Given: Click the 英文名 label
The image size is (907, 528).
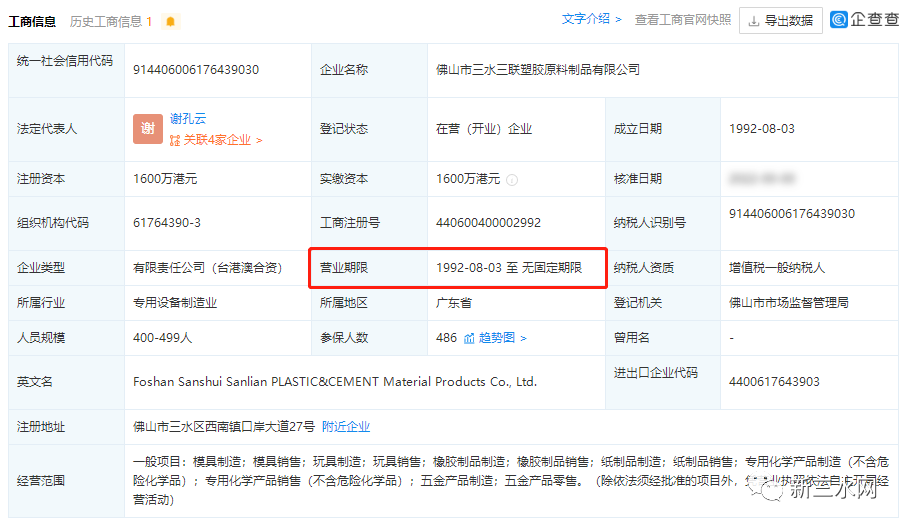Looking at the screenshot, I should [35, 382].
